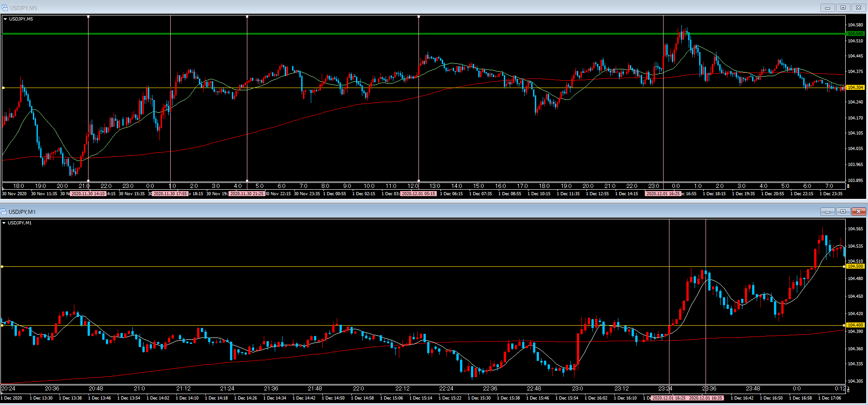The height and width of the screenshot is (405, 868).
Task: Select the yellow 104.304 price label
Action: click(855, 88)
